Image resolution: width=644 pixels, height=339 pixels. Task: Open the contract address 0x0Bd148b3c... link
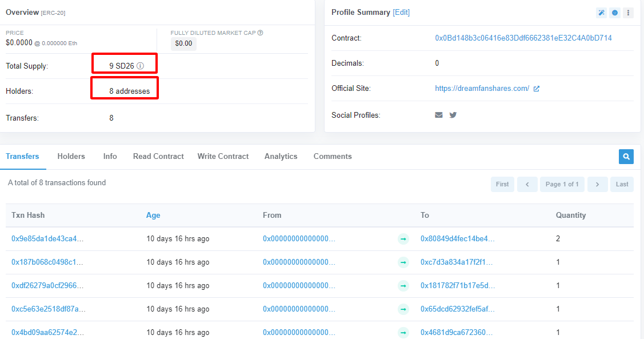(523, 38)
